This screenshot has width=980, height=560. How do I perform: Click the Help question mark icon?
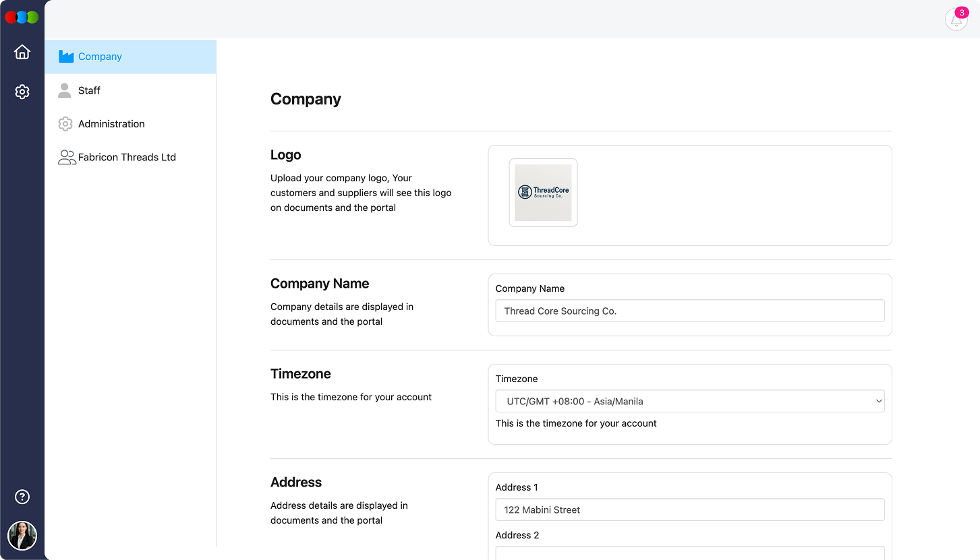pos(22,497)
